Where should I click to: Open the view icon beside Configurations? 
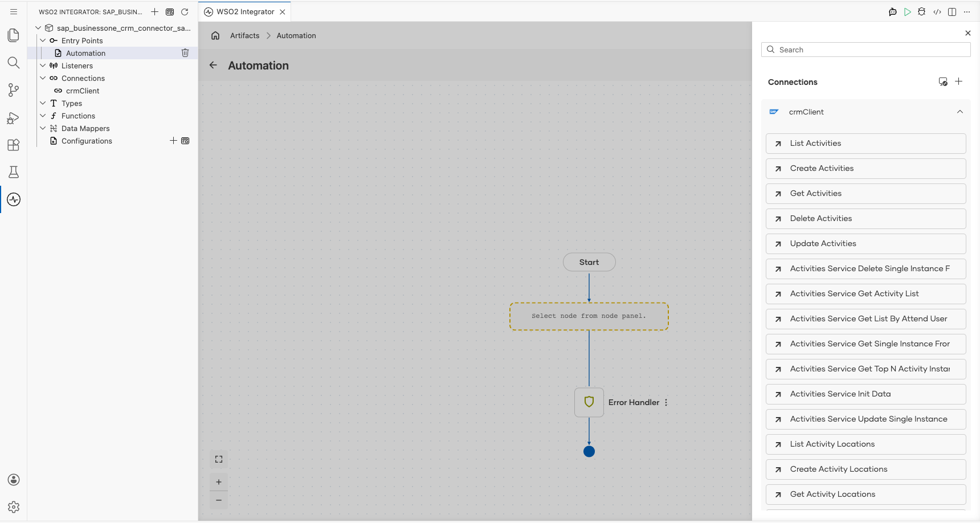(185, 141)
